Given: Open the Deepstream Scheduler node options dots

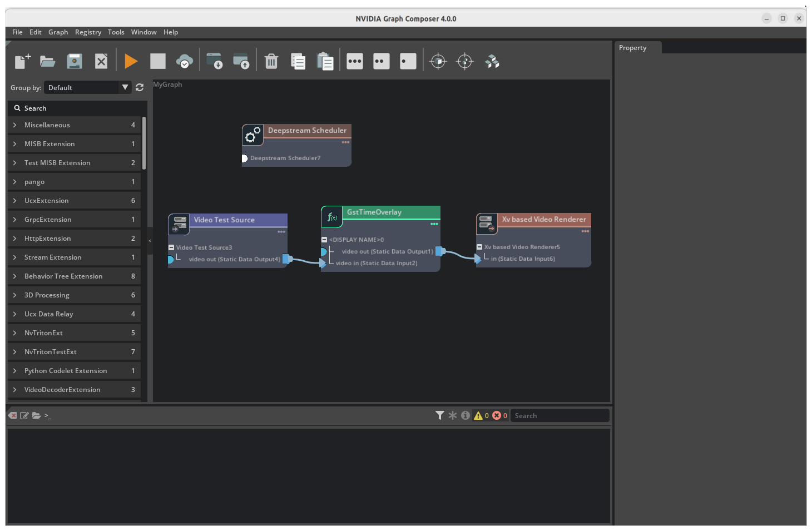Looking at the screenshot, I should pyautogui.click(x=345, y=142).
